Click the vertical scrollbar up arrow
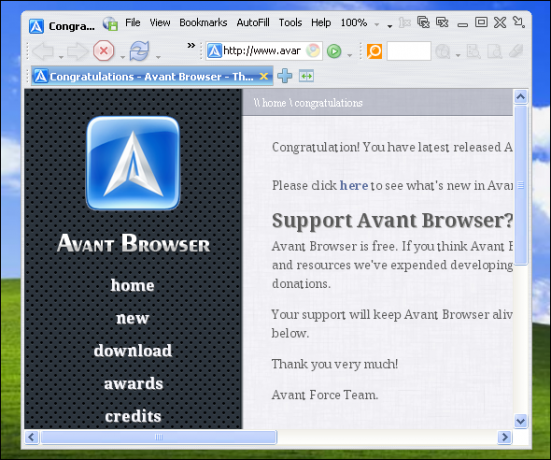Viewport: 551px width, 460px height. click(x=521, y=97)
